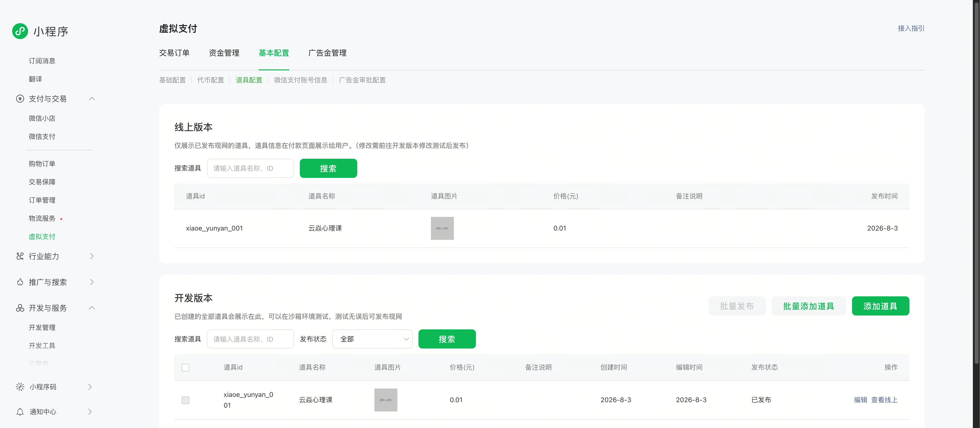Click the 小程序码 code icon
Screen dimensions: 980x428
20,387
